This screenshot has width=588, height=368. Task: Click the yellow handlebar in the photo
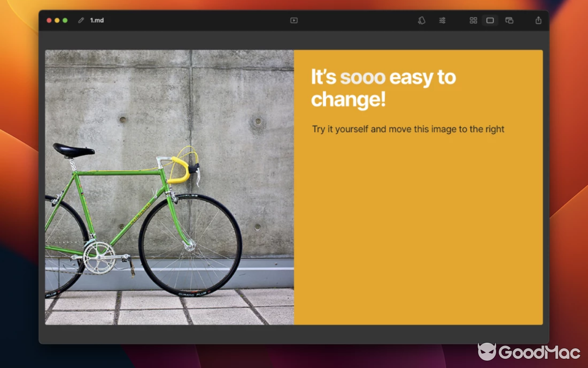[180, 169]
